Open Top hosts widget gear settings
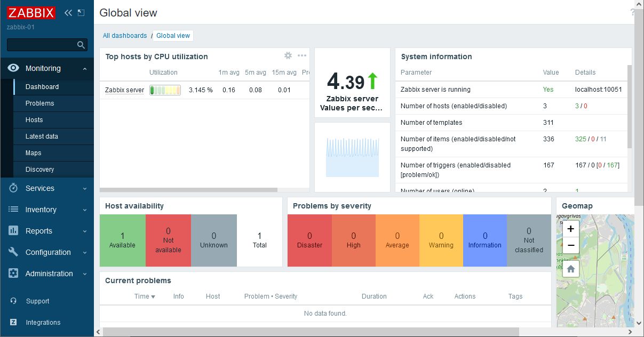The width and height of the screenshot is (644, 337). (288, 55)
